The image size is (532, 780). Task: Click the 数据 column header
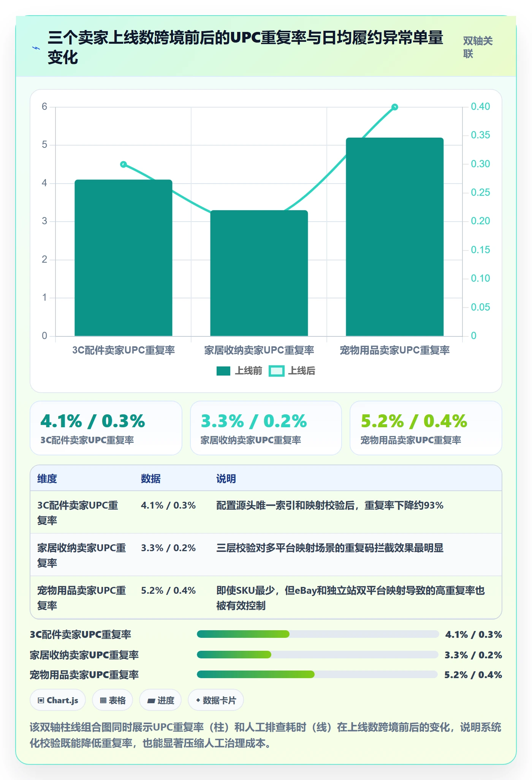[151, 479]
